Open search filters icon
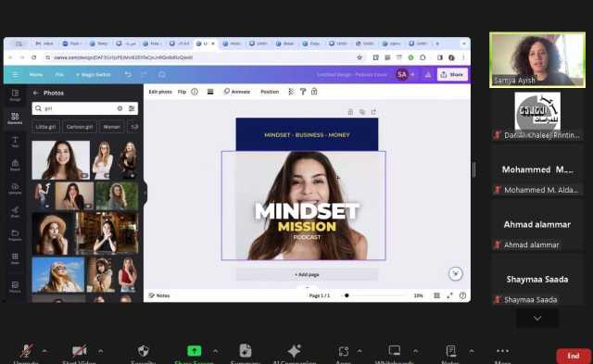 point(132,108)
